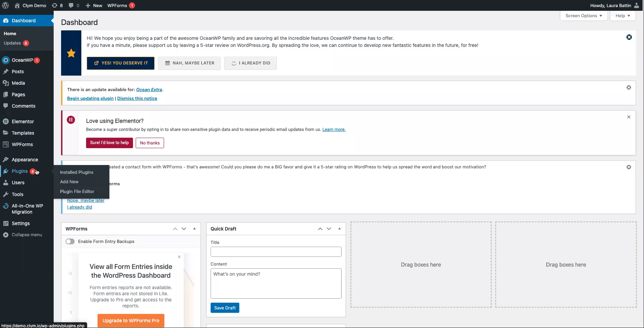Click the No thanks button

pos(150,143)
